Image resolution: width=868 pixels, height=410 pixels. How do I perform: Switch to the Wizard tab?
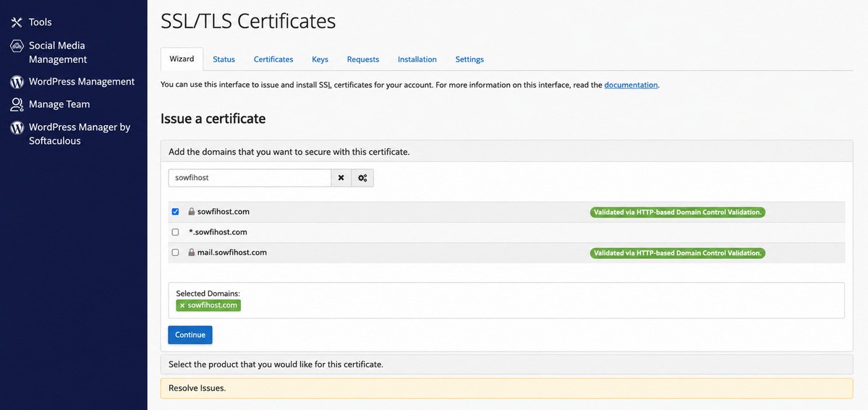[x=182, y=59]
